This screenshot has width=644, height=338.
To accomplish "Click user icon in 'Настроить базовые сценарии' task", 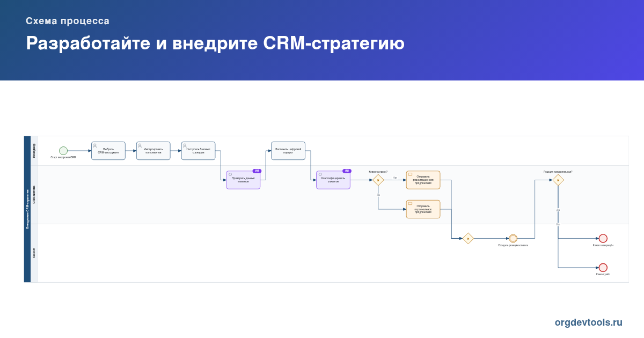I will point(185,145).
